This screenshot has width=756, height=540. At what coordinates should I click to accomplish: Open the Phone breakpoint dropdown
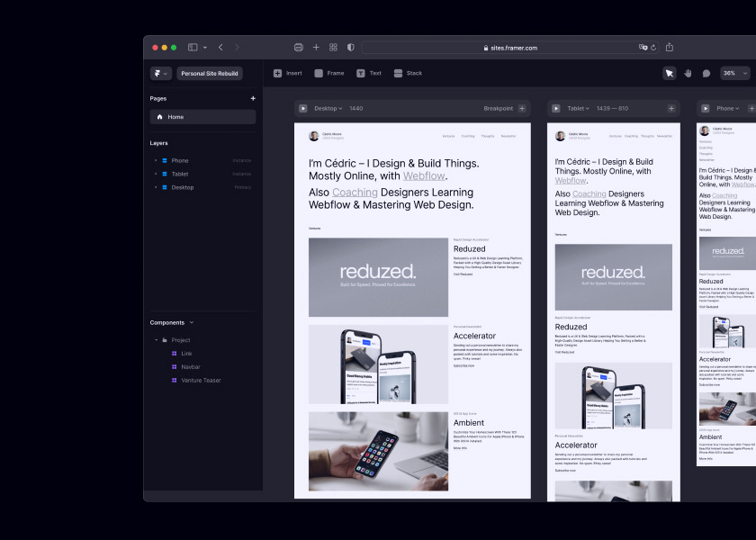pyautogui.click(x=727, y=109)
